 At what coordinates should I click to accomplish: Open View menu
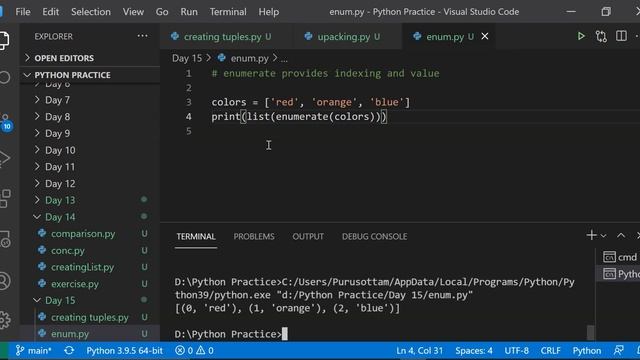coord(133,12)
